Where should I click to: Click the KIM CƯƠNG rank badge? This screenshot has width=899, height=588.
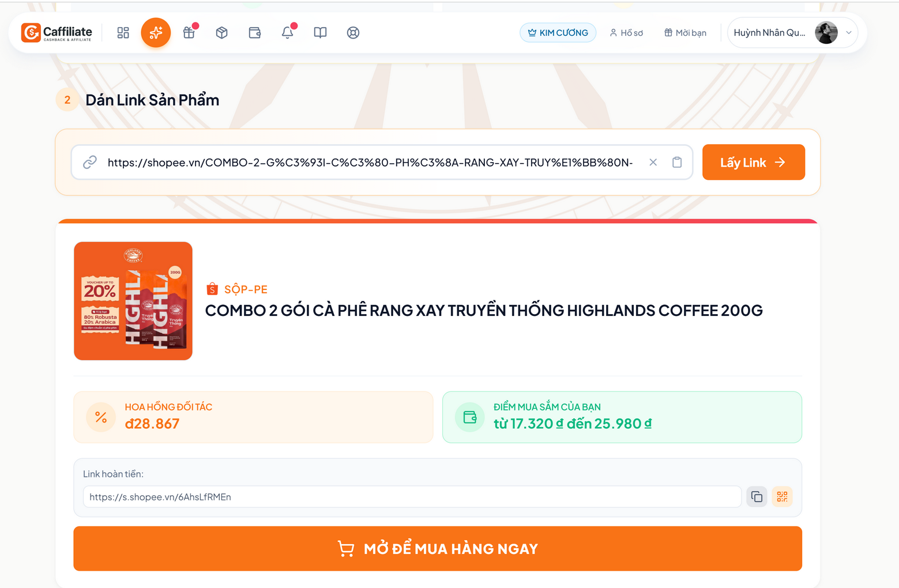[558, 33]
